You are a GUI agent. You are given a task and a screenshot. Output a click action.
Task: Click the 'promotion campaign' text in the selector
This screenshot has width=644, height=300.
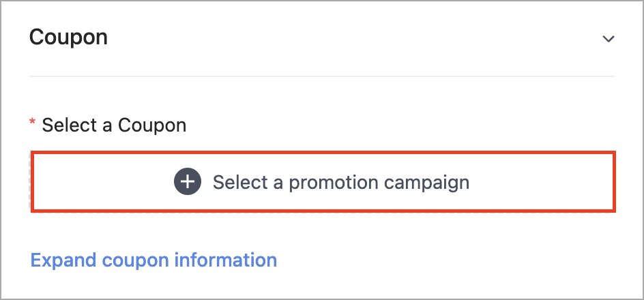point(379,183)
